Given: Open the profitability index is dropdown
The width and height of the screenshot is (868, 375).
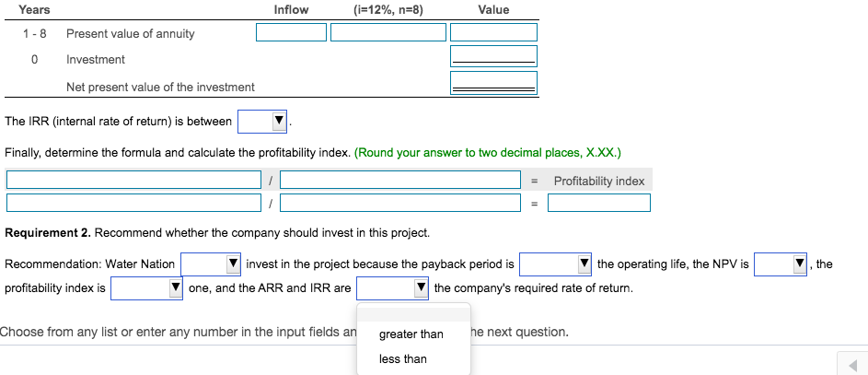Looking at the screenshot, I should (146, 288).
